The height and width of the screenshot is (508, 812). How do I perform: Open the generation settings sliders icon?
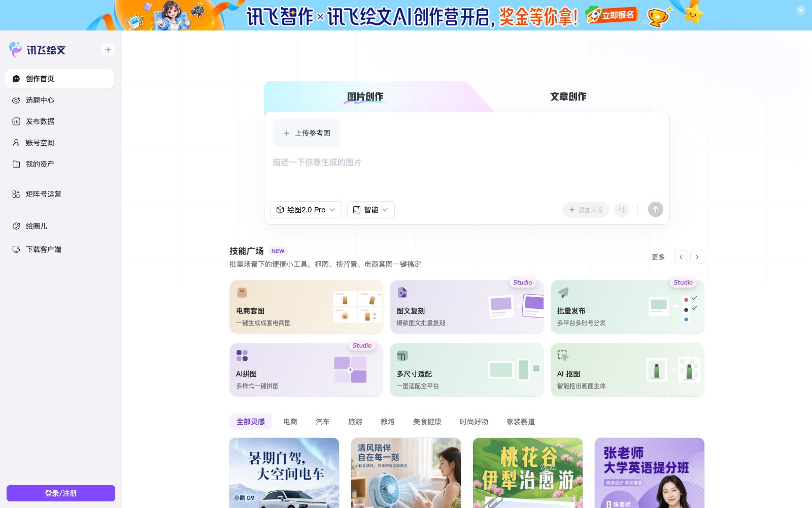622,210
